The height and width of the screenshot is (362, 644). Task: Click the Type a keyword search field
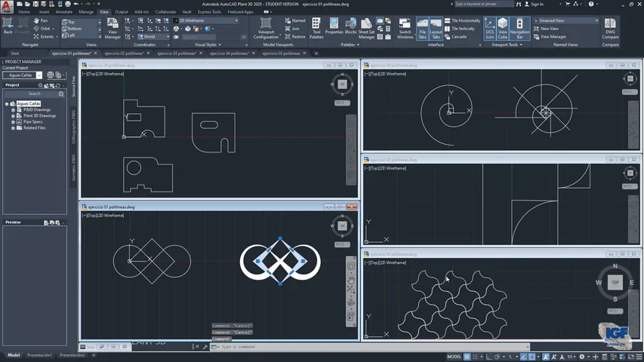[x=484, y=4]
